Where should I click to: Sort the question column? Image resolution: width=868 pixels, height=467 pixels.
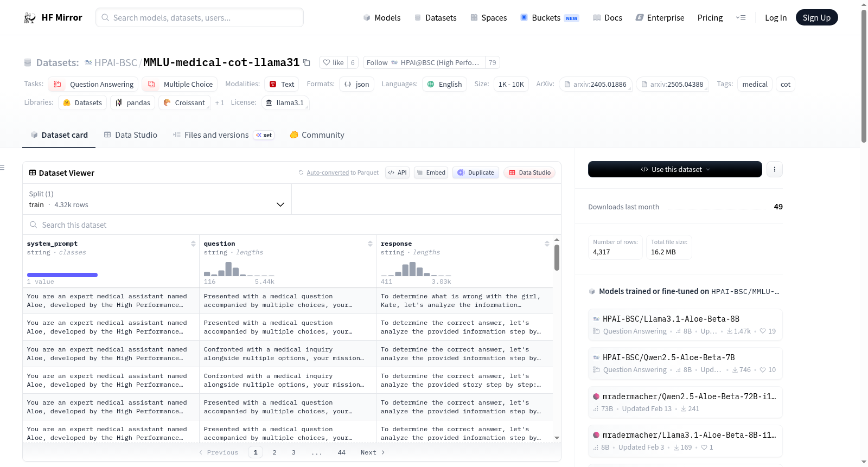point(370,244)
